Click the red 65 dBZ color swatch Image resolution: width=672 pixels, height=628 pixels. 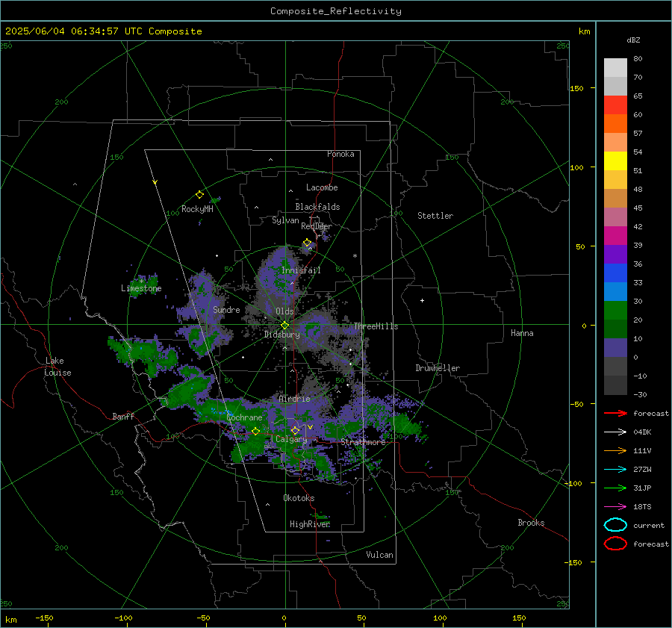point(615,105)
